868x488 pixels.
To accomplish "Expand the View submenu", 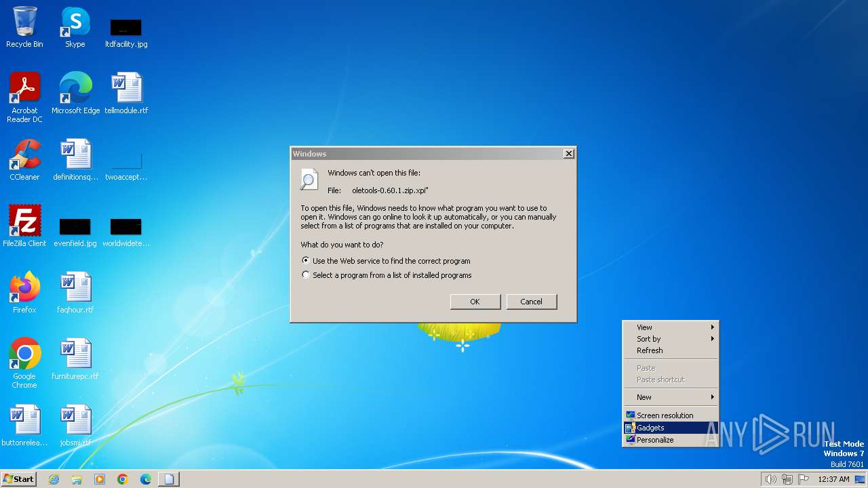I will point(671,327).
